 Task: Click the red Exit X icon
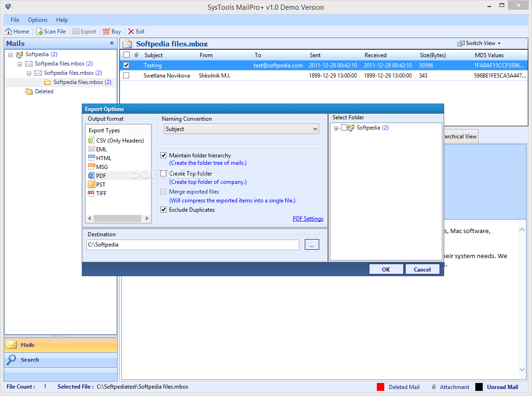click(x=131, y=32)
